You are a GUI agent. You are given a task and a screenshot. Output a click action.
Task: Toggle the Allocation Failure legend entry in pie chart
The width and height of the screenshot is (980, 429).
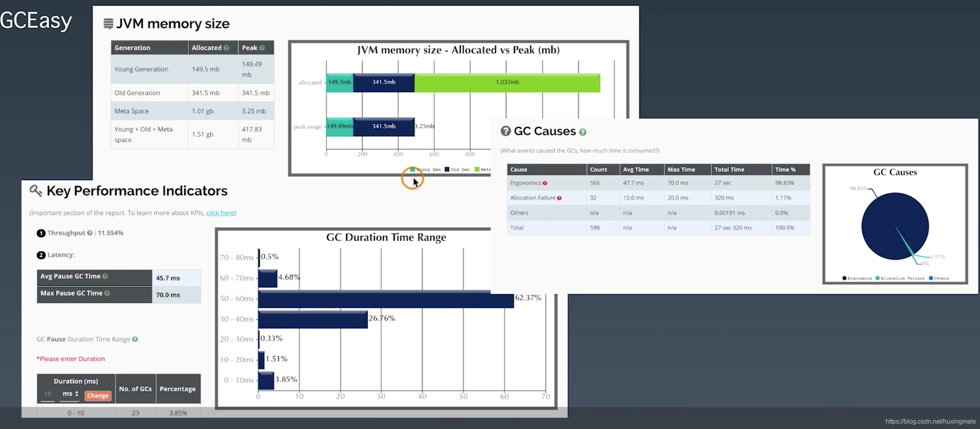coord(900,278)
